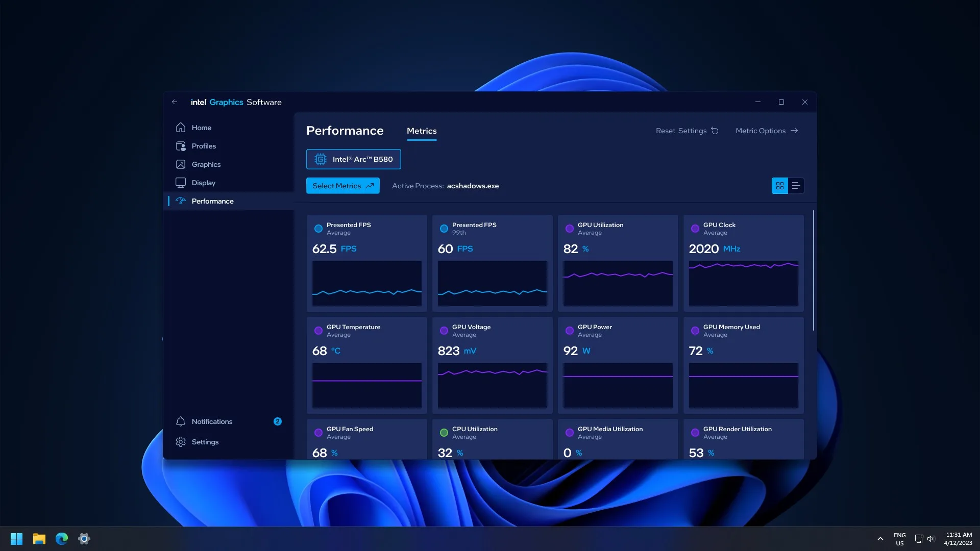Toggle the GPU Media Utilization indicator dot

(570, 433)
